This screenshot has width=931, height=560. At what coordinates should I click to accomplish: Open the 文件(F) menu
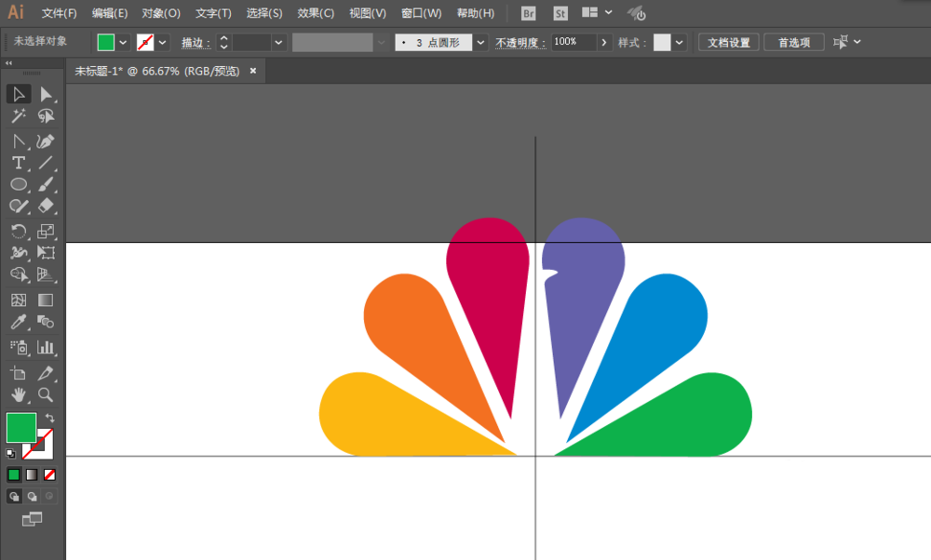pos(60,13)
